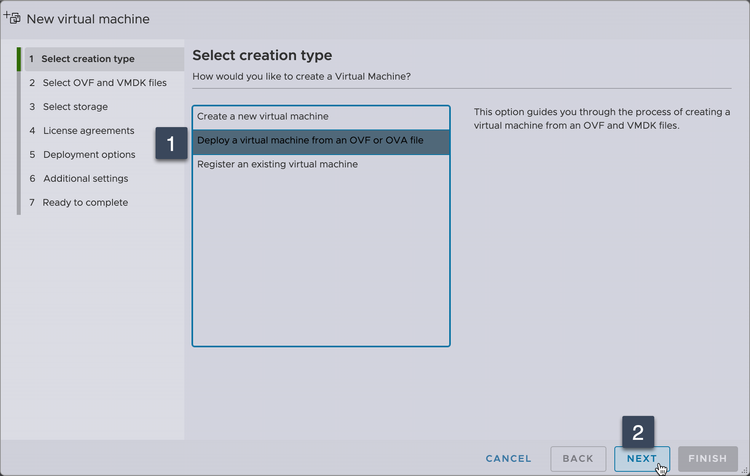Click the number 2 annotation badge
Screen dimensions: 750x476
point(638,432)
